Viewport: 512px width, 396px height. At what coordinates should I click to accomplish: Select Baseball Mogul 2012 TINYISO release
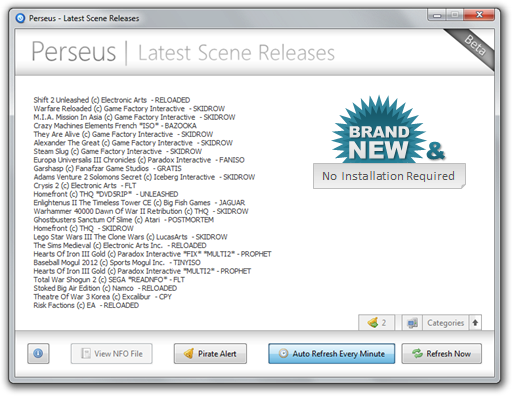(x=117, y=263)
